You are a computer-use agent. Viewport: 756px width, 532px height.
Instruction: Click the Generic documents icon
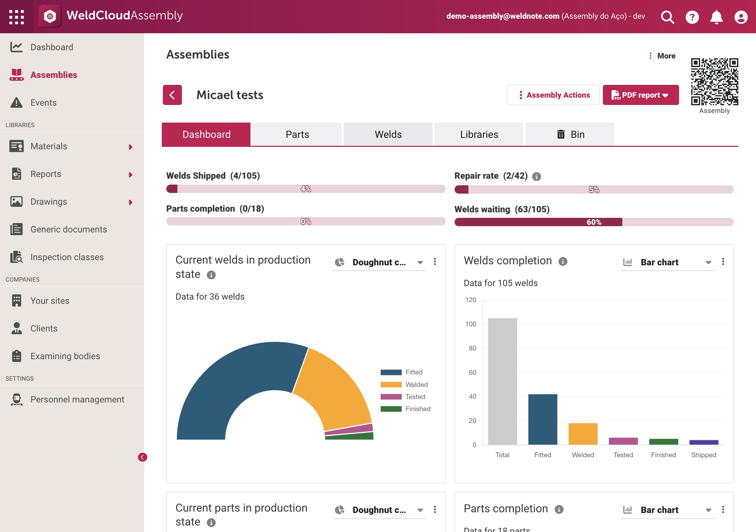tap(16, 229)
